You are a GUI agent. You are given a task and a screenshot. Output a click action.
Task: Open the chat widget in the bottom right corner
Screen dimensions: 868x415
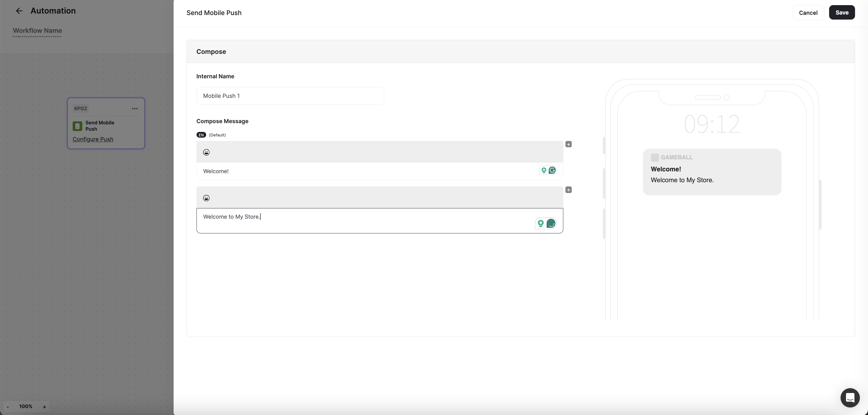[850, 398]
